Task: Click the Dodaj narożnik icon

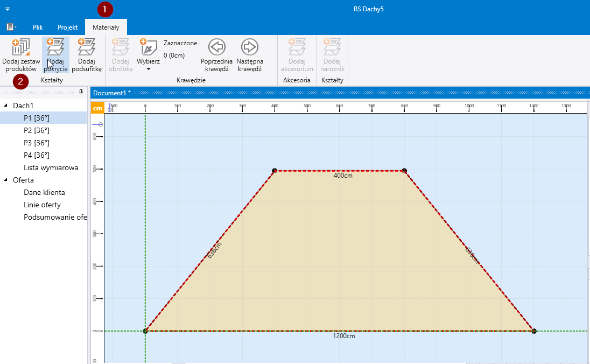Action: [x=332, y=48]
